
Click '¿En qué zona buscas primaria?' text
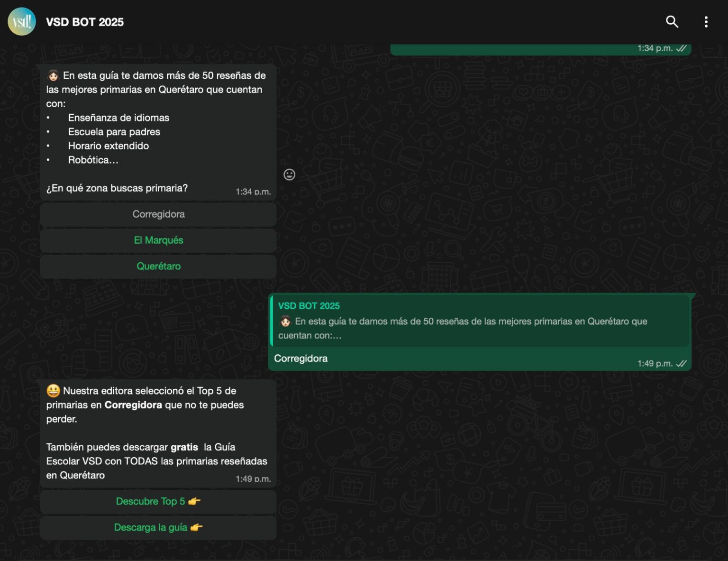(x=117, y=188)
